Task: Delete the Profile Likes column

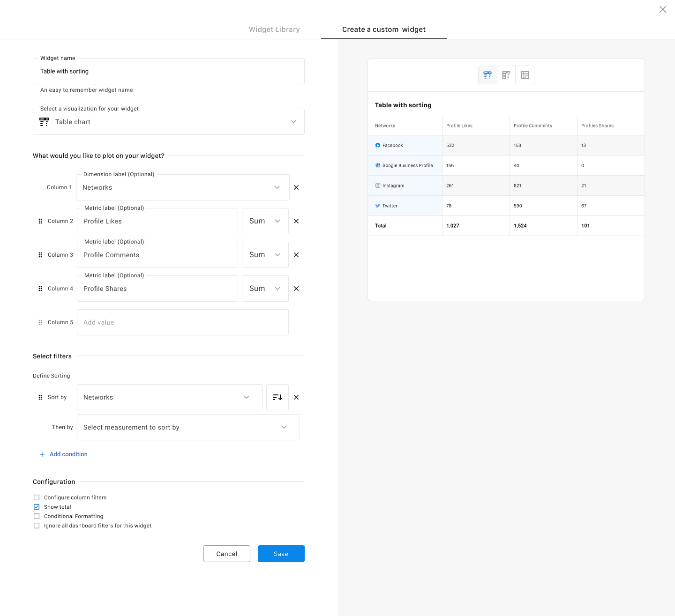Action: (296, 221)
